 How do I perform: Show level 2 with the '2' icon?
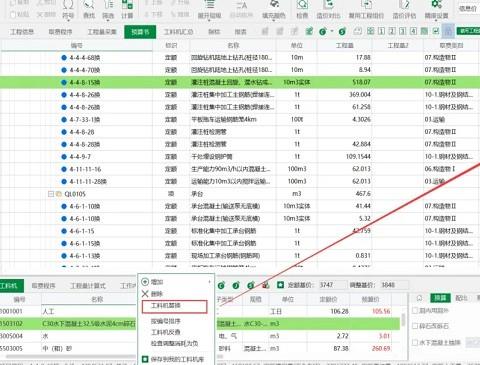(392, 31)
